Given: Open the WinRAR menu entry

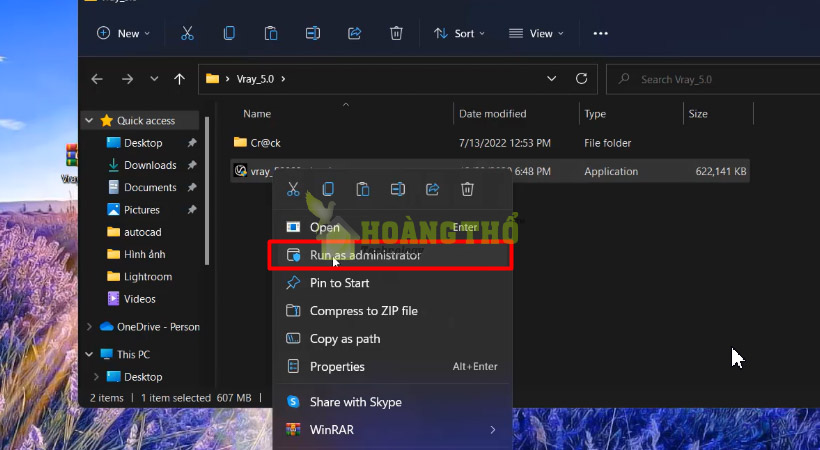Looking at the screenshot, I should 391,430.
